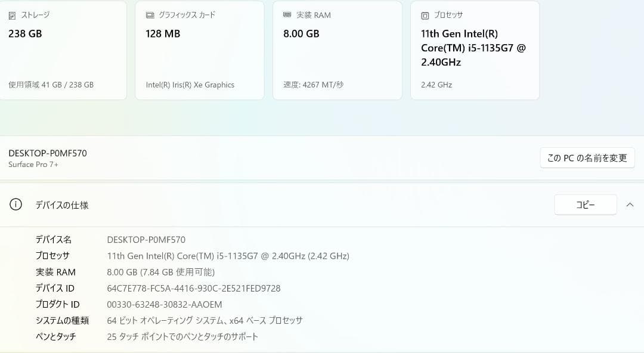This screenshot has height=353, width=644.
Task: Open the 8.00 GB RAM card
Action: 337,50
